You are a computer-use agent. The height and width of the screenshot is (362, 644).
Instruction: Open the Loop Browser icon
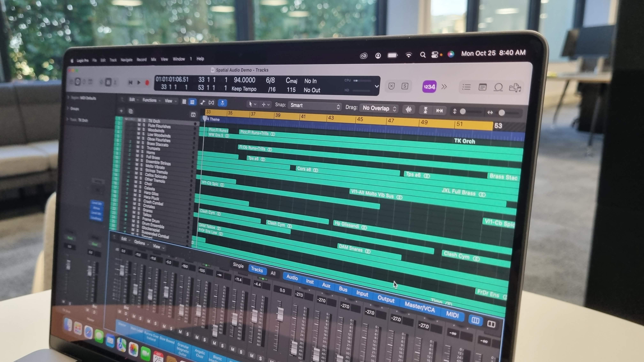(x=498, y=87)
